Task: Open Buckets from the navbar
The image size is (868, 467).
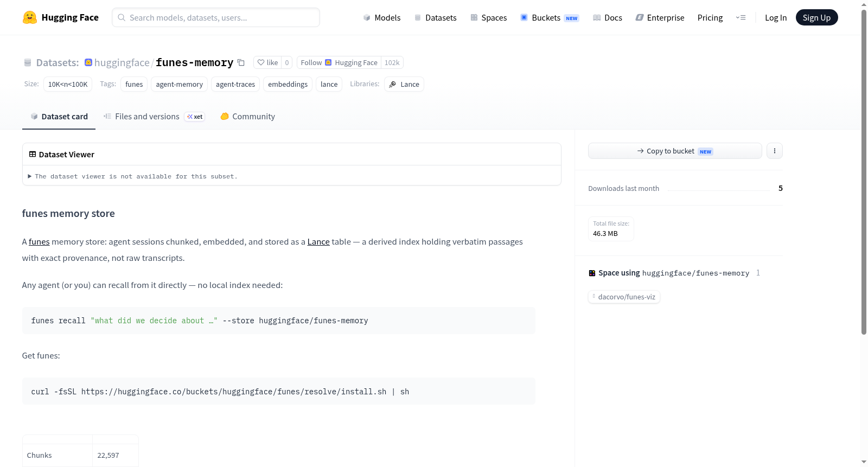Action: coord(550,18)
